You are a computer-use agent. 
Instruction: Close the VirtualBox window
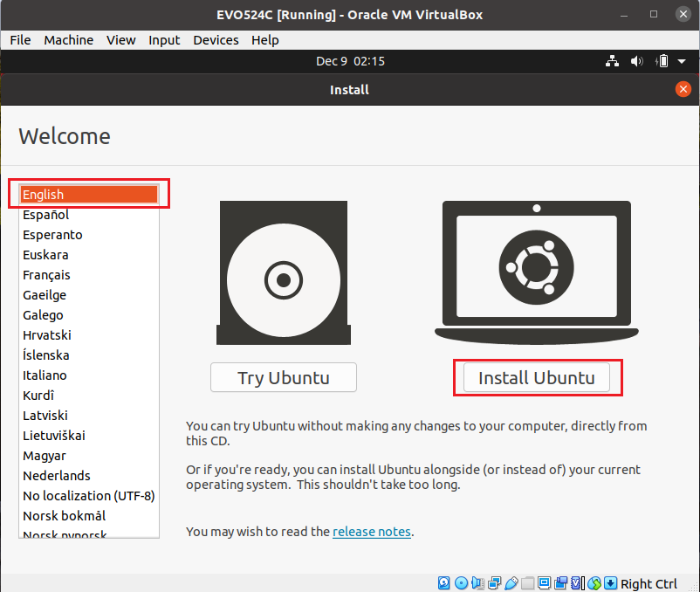click(683, 14)
